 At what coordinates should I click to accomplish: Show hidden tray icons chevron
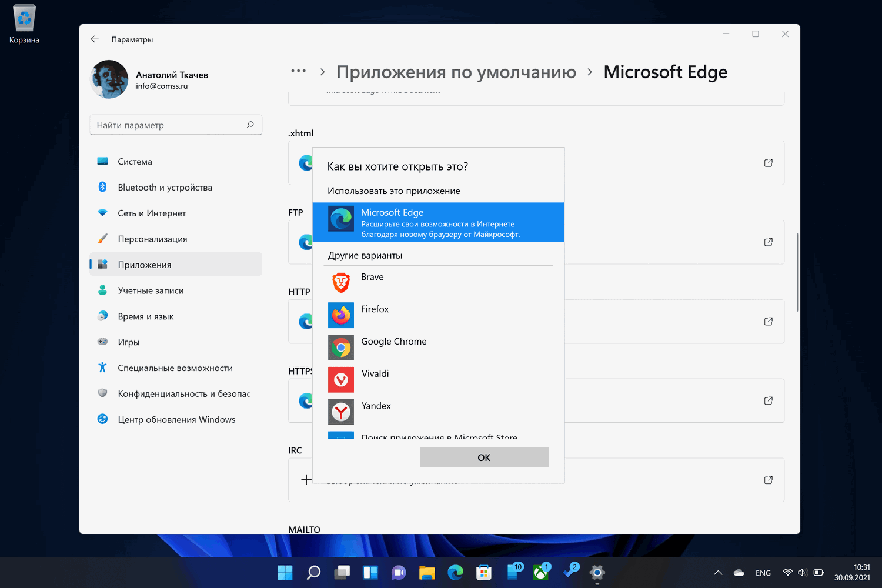pyautogui.click(x=718, y=573)
